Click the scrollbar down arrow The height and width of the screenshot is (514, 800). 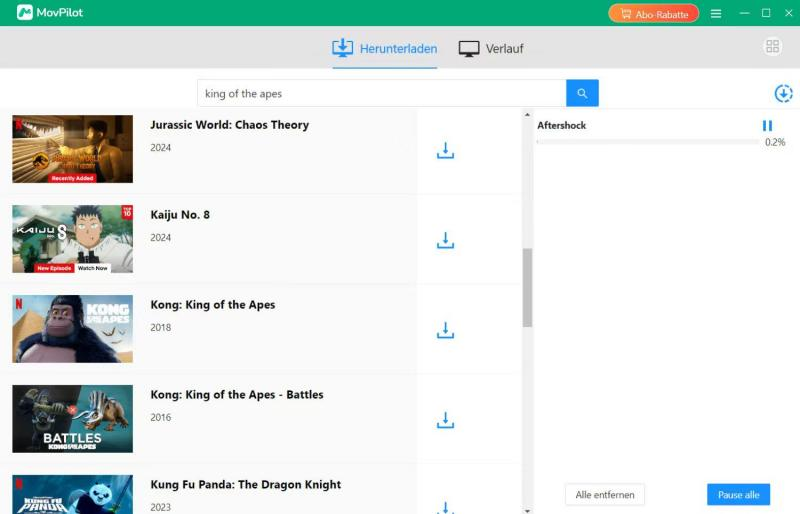point(528,510)
